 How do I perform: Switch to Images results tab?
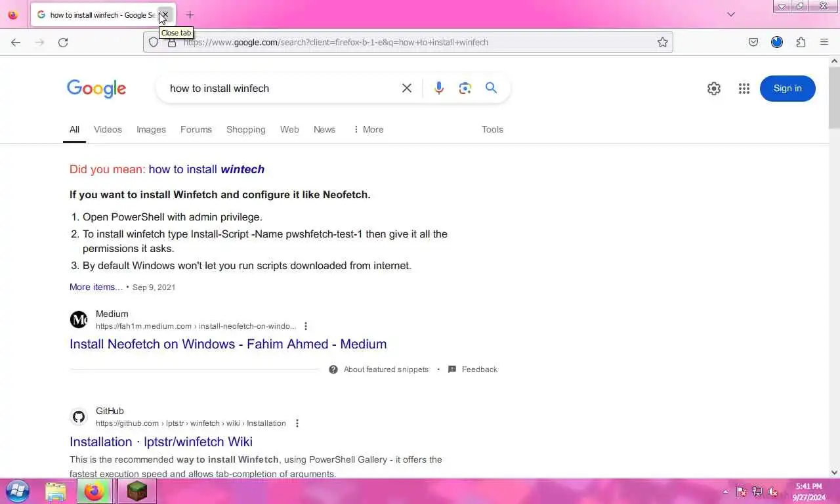[151, 129]
